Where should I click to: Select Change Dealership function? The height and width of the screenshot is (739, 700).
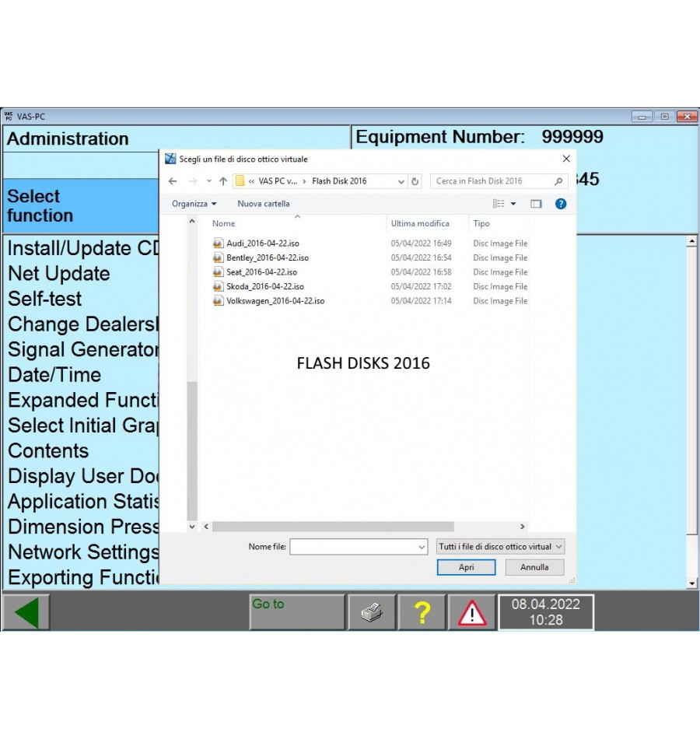pyautogui.click(x=83, y=324)
